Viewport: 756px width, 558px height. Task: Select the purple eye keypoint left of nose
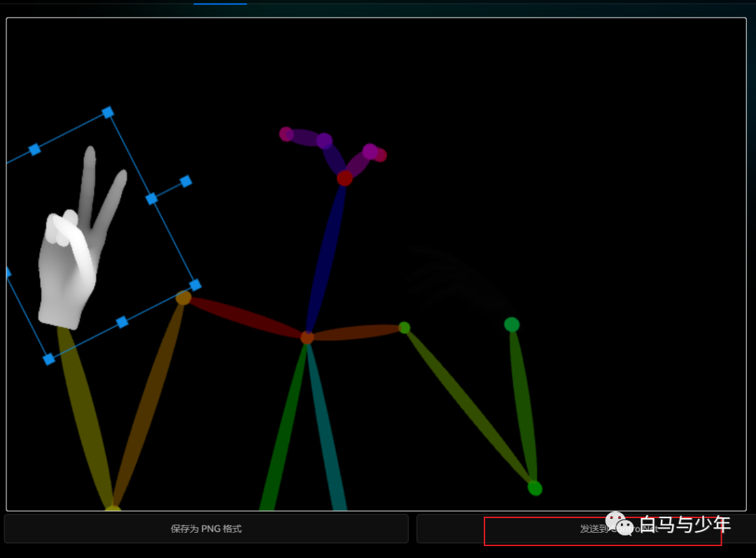pyautogui.click(x=324, y=141)
